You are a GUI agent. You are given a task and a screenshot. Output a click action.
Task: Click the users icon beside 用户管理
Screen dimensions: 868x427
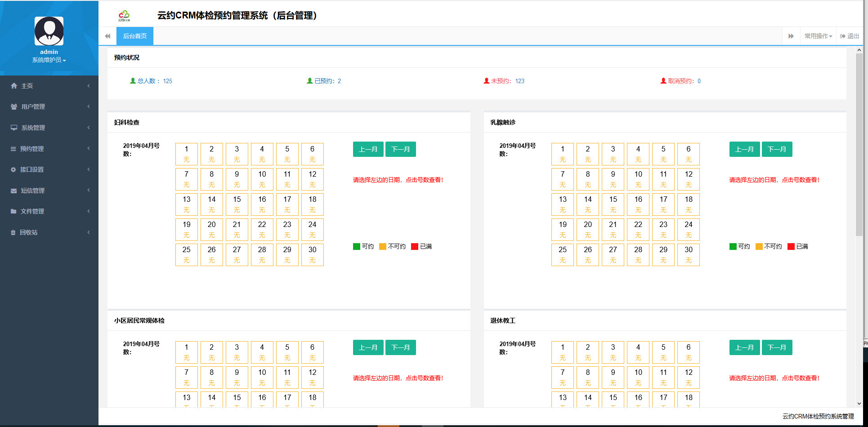pyautogui.click(x=14, y=107)
